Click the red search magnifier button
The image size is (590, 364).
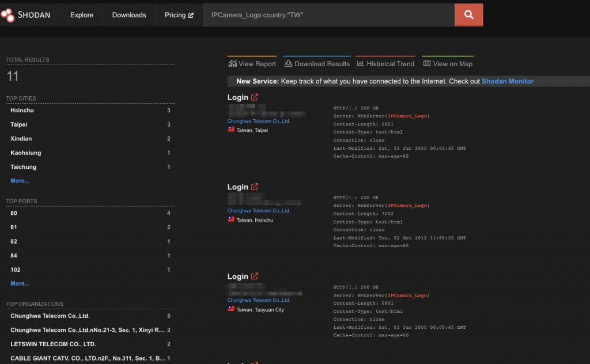point(468,15)
